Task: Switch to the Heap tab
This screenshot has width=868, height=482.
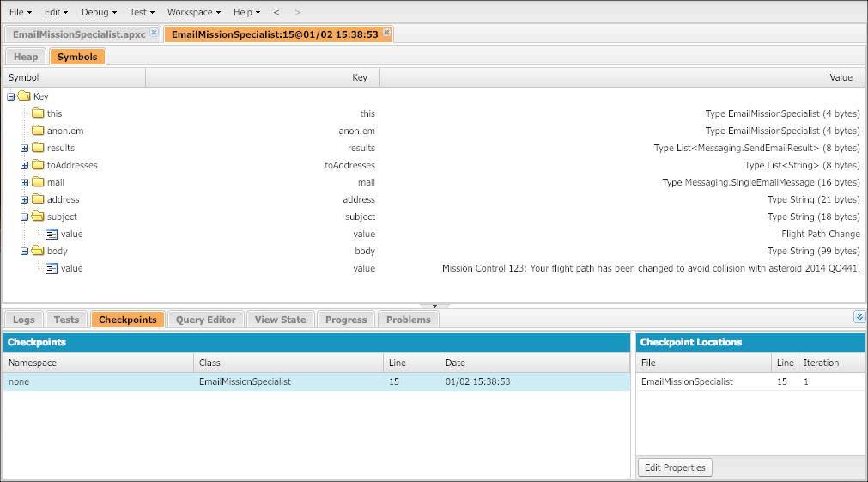Action: [x=26, y=57]
